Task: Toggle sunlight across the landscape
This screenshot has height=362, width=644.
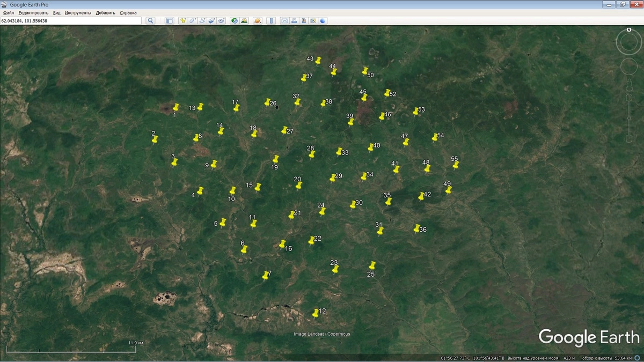Action: tap(244, 20)
